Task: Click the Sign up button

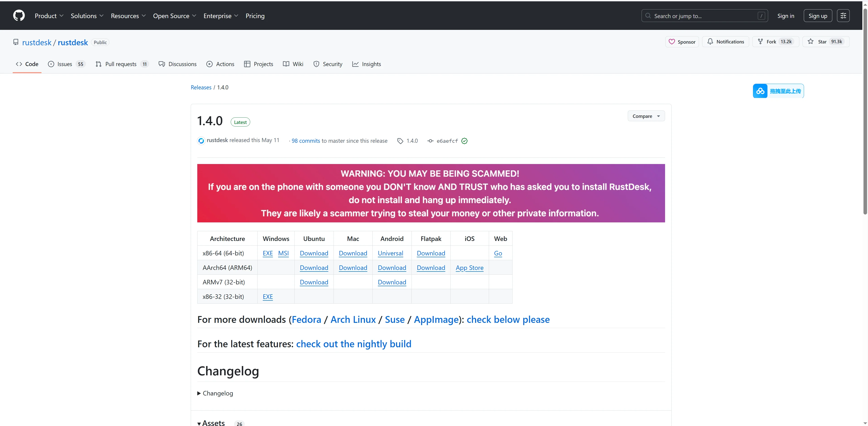Action: [x=817, y=16]
